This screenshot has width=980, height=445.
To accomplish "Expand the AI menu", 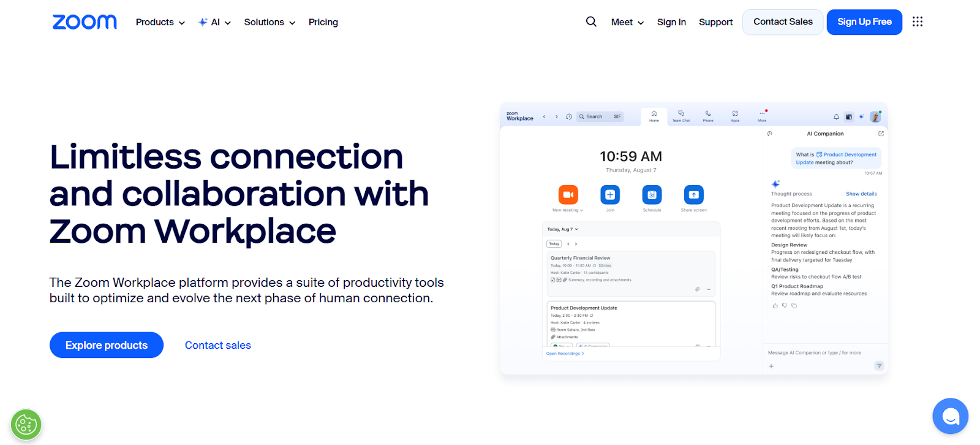I will click(214, 22).
